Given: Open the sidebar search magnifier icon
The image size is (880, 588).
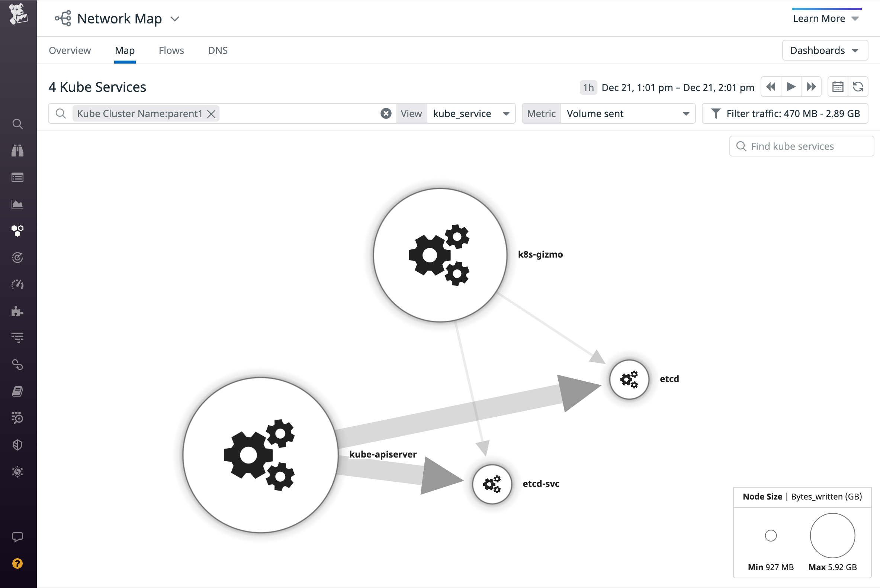Looking at the screenshot, I should pyautogui.click(x=17, y=124).
